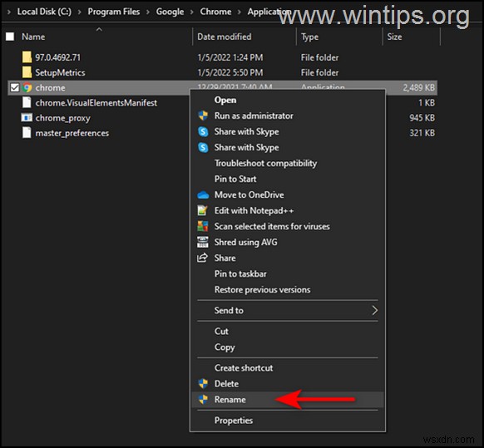Open the chevron before Local Disk (C:)
The width and height of the screenshot is (484, 448).
(x=9, y=12)
